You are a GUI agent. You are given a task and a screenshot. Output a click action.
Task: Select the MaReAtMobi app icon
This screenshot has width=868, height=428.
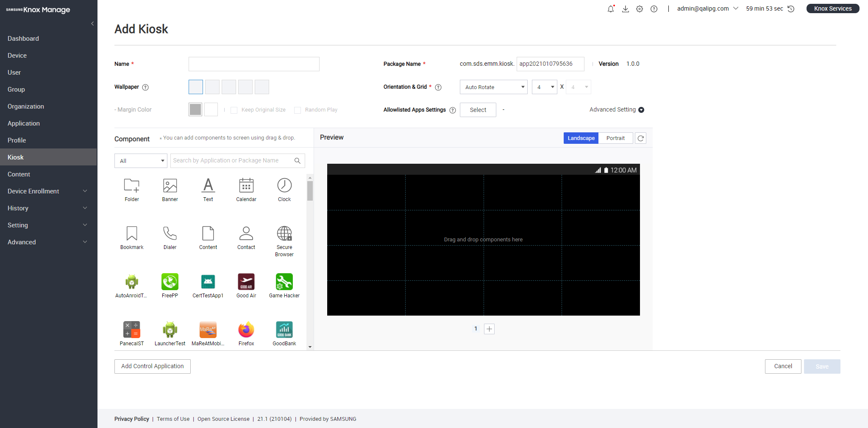point(208,330)
